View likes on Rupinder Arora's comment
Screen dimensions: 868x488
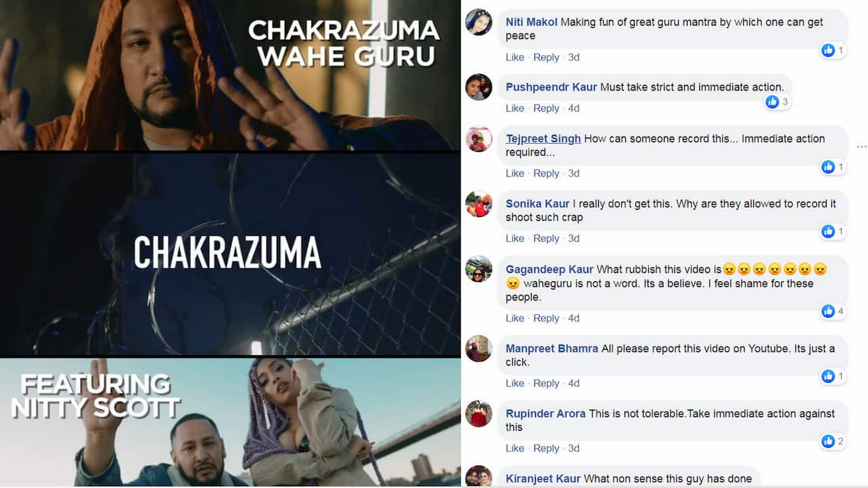coord(833,441)
